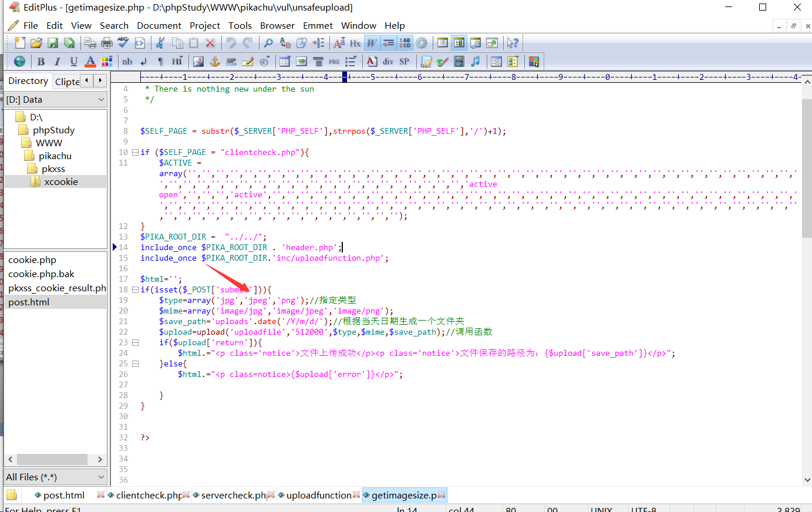Screen dimensions: 812x512
Task: Insert a paragraph mark tag
Action: 160,61
